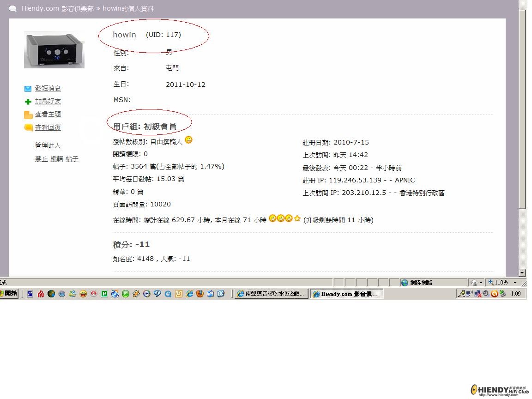This screenshot has height=399, width=532.
Task: Click the safely remove hardware tray icon
Action: [503, 293]
